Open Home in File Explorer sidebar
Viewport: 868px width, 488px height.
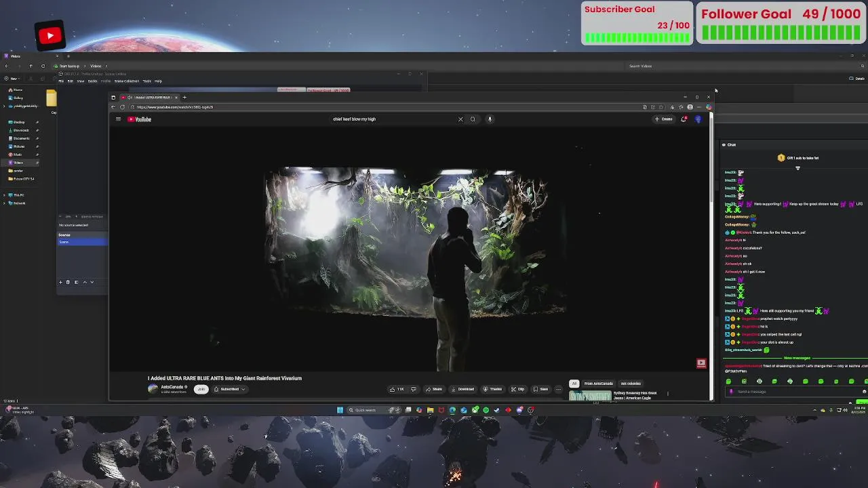click(x=18, y=90)
